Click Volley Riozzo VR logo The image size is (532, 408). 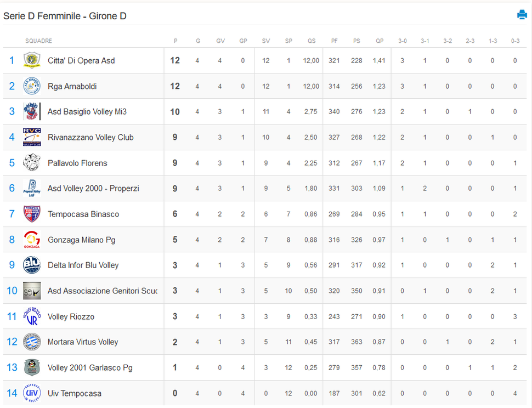(x=32, y=316)
